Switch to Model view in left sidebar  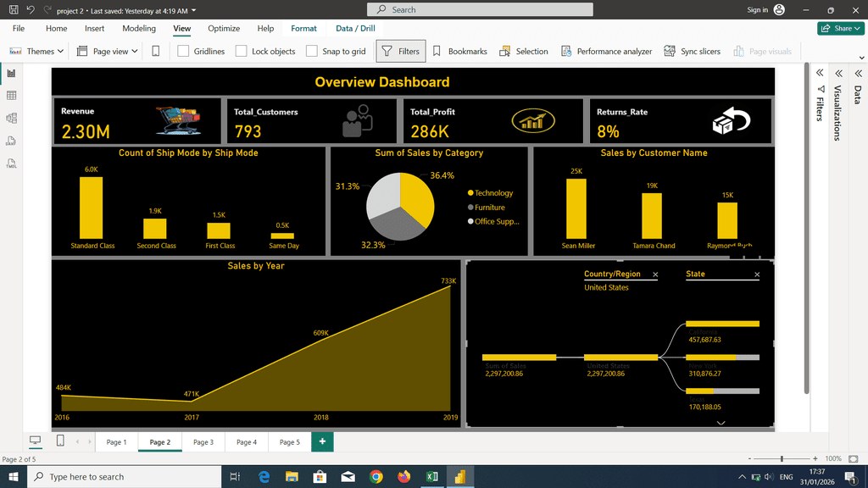12,119
